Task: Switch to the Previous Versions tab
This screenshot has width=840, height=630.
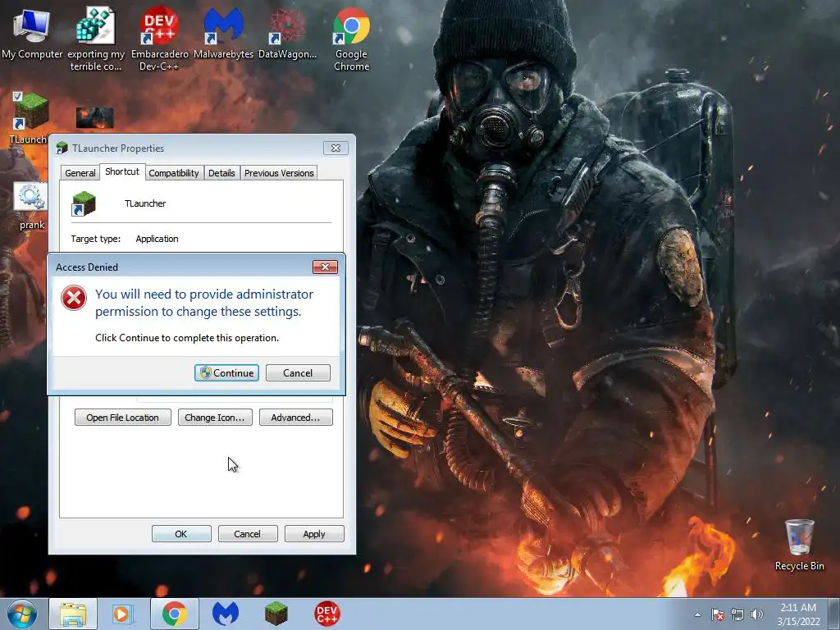Action: click(279, 173)
